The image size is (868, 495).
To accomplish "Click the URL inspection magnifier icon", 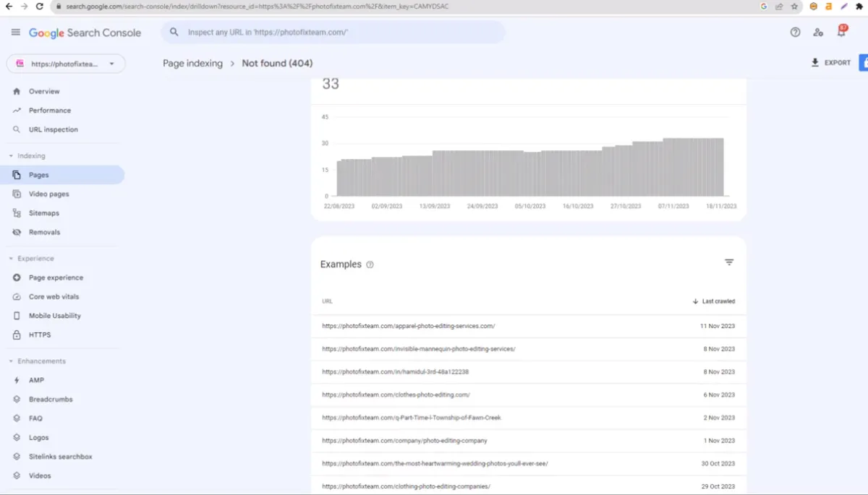I will pos(17,130).
